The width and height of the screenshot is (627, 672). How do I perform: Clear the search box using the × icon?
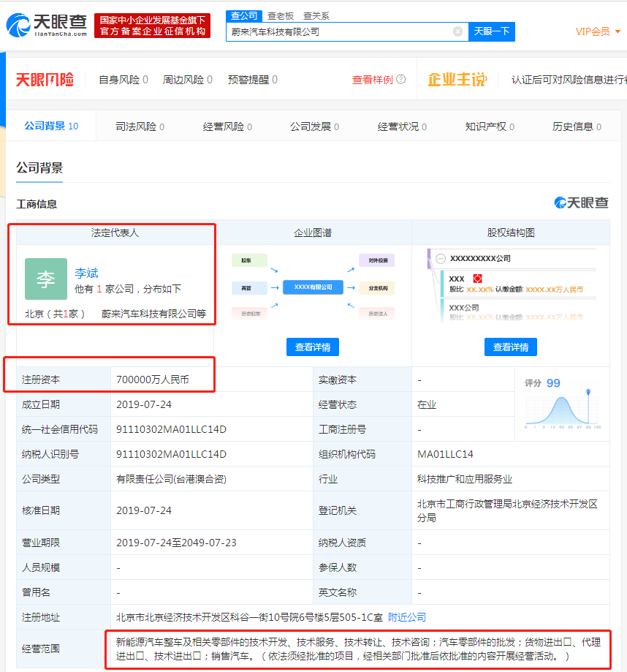point(458,31)
